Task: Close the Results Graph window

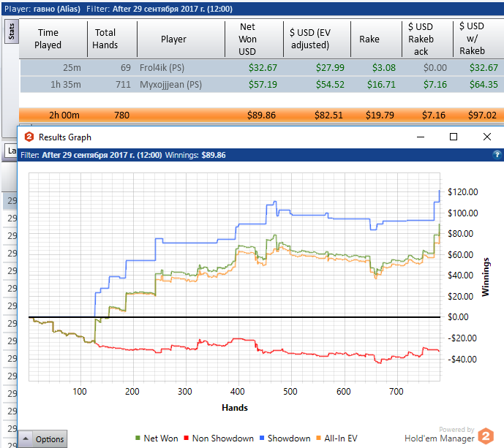Action: click(x=487, y=137)
